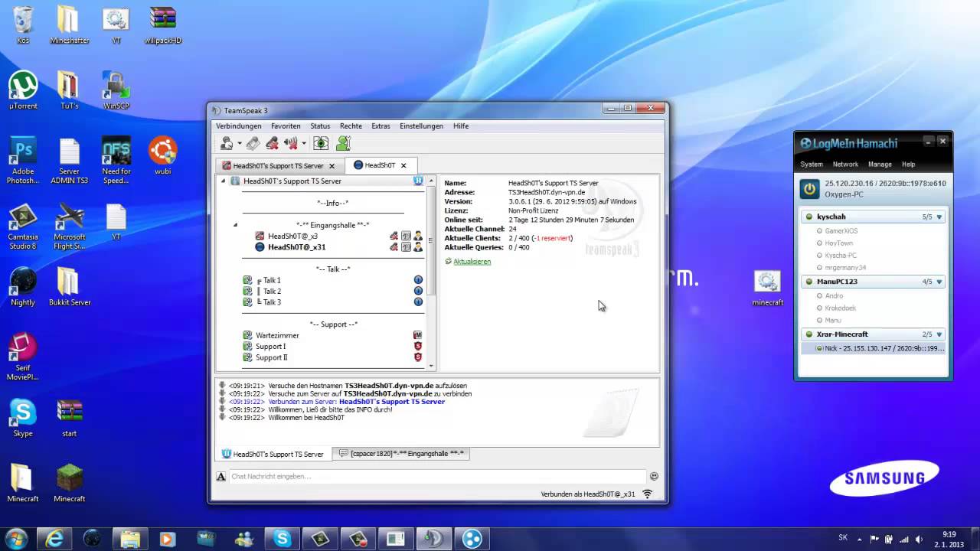Open the Contacts icon in TeamSpeak toolbar
This screenshot has width=980, height=551.
[343, 143]
